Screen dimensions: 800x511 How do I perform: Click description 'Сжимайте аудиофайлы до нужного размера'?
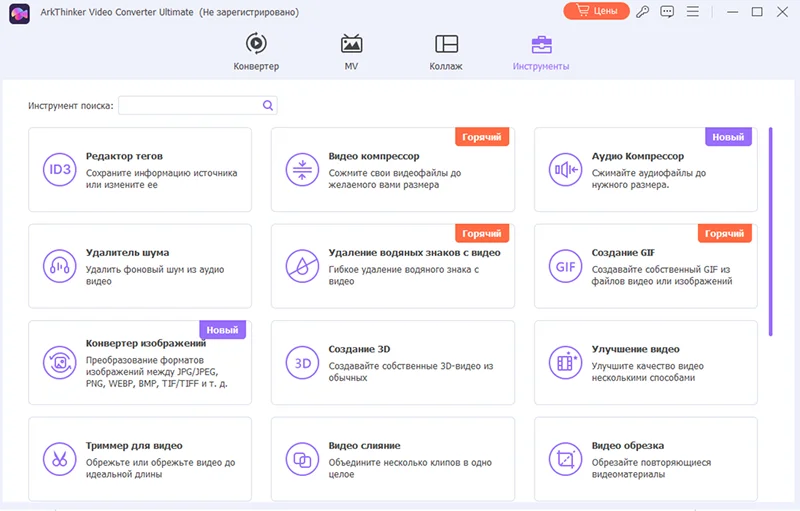(648, 178)
